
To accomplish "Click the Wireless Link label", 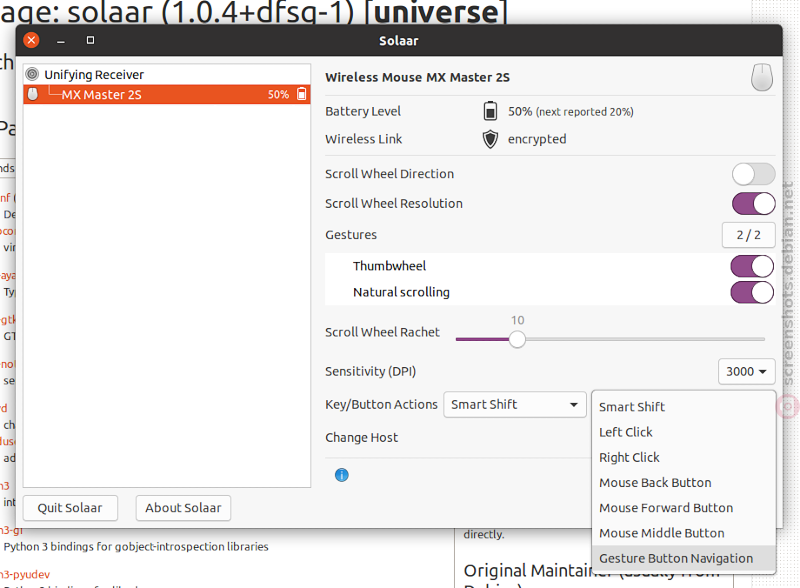I will [363, 139].
